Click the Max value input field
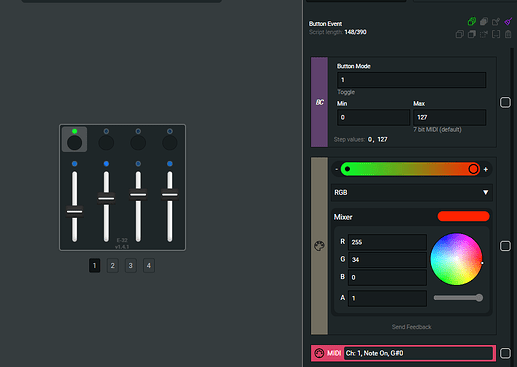The image size is (517, 367). click(449, 117)
